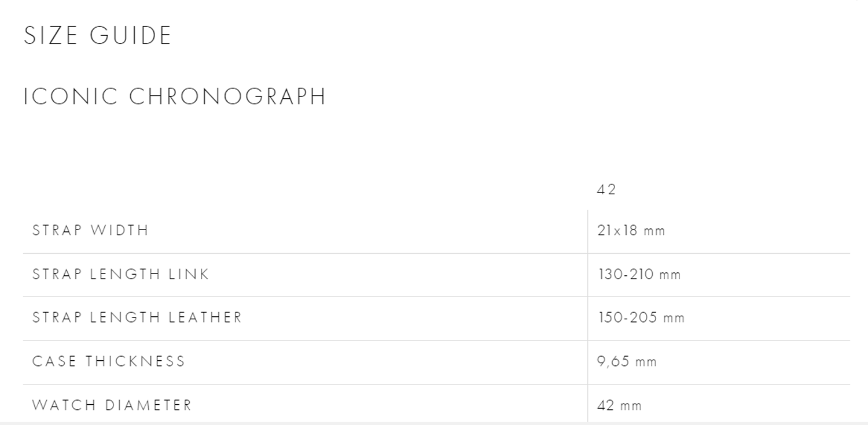
Task: Click the STRAP WIDTH row label
Action: click(x=90, y=230)
